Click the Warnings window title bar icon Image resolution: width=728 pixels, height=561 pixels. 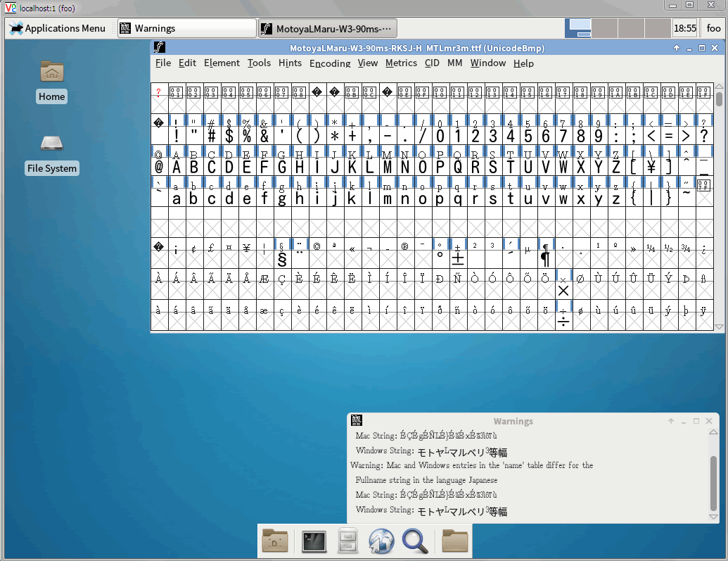[x=357, y=420]
